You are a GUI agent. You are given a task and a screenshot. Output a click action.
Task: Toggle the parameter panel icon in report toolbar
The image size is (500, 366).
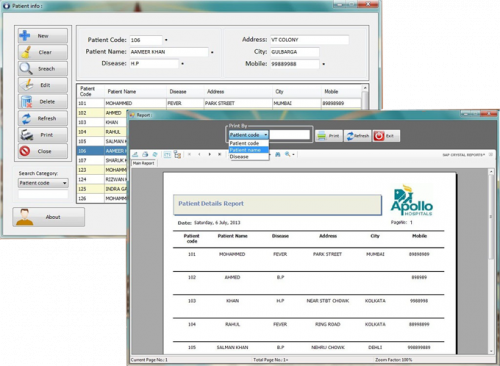pyautogui.click(x=167, y=154)
